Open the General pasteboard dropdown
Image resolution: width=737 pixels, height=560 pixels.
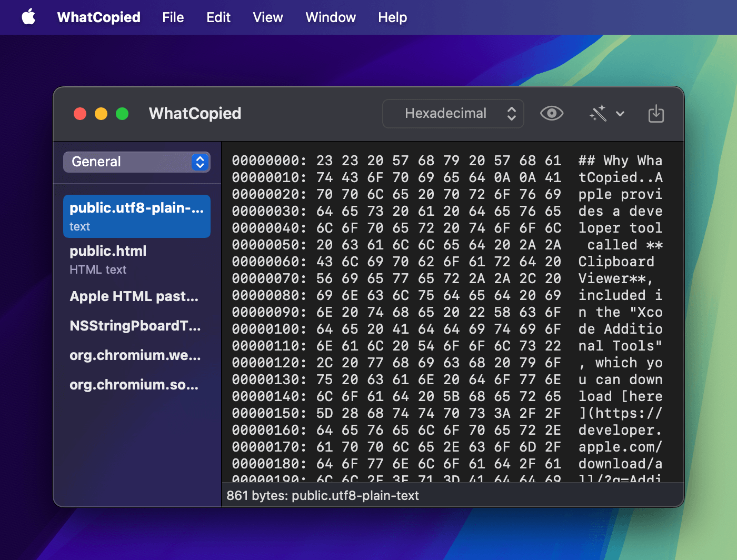tap(137, 162)
